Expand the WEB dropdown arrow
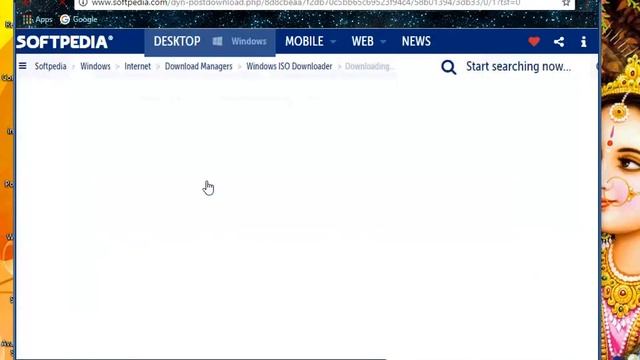 coord(383,42)
